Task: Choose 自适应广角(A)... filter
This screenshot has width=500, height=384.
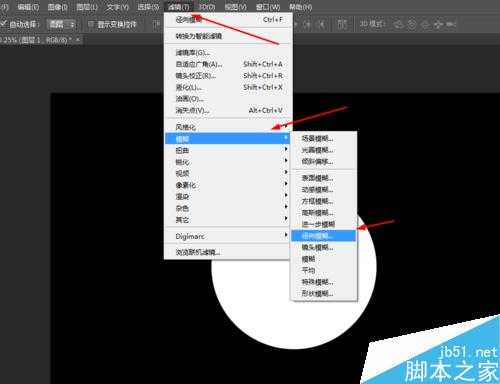Action: [227, 64]
